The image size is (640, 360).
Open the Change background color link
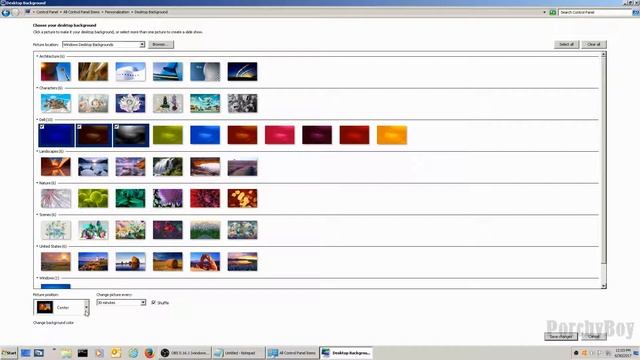53,322
